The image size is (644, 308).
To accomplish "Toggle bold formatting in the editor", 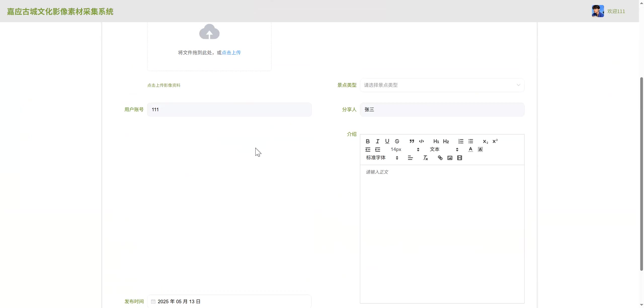I will click(x=368, y=141).
